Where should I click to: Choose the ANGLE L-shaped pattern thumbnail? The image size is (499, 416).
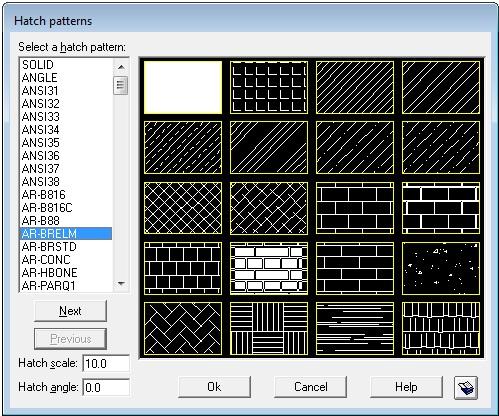[x=269, y=87]
